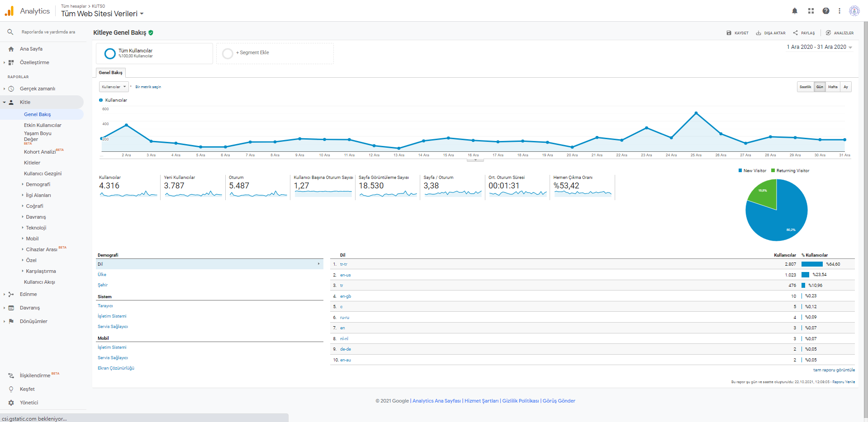Switch the chart to Hafta granularity
Viewport: 868px width, 422px height.
pos(833,87)
